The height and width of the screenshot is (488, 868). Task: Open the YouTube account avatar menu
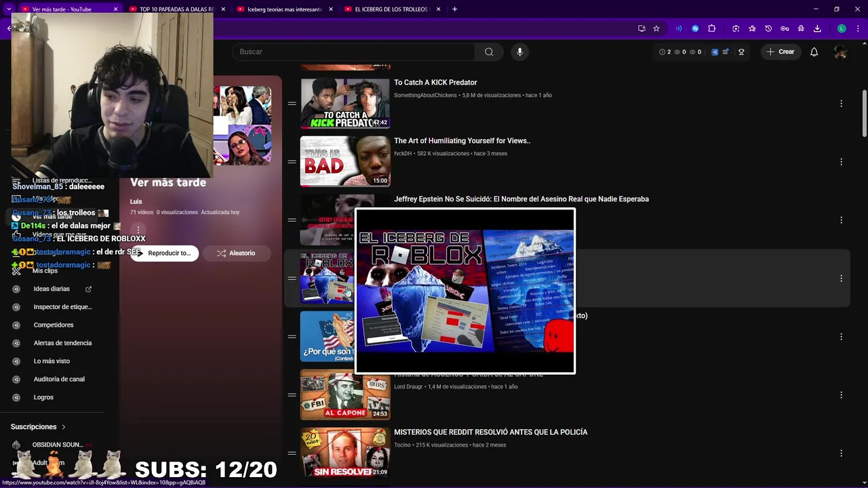click(841, 52)
